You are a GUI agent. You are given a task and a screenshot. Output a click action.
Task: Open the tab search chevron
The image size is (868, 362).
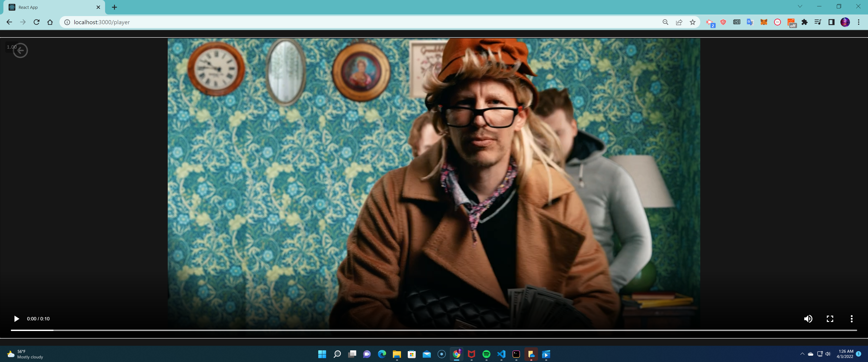(x=800, y=6)
